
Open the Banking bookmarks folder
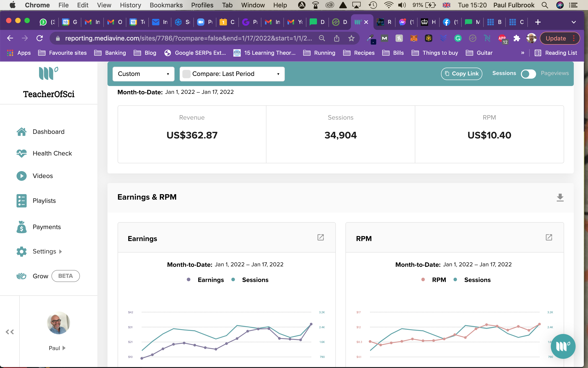[x=110, y=53]
